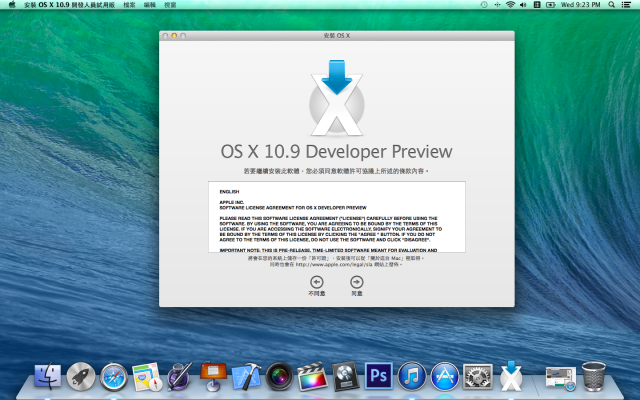640x400 pixels.
Task: Launch Photoshop from the Dock
Action: coord(378,376)
